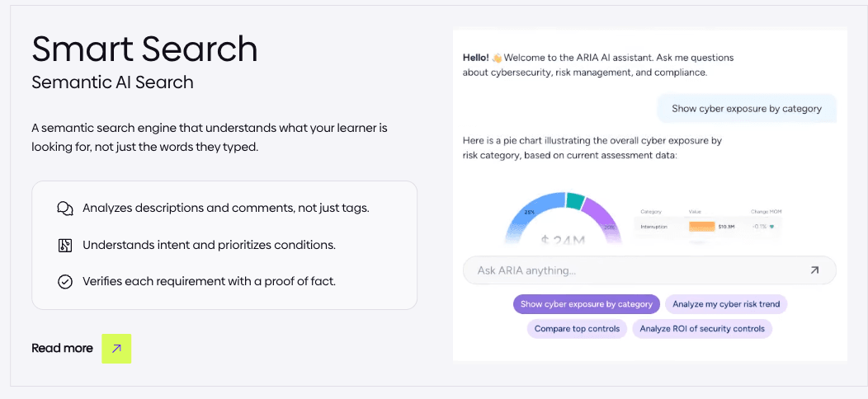
Task: Pick the Analyze ROI of security controls chip
Action: tap(702, 329)
